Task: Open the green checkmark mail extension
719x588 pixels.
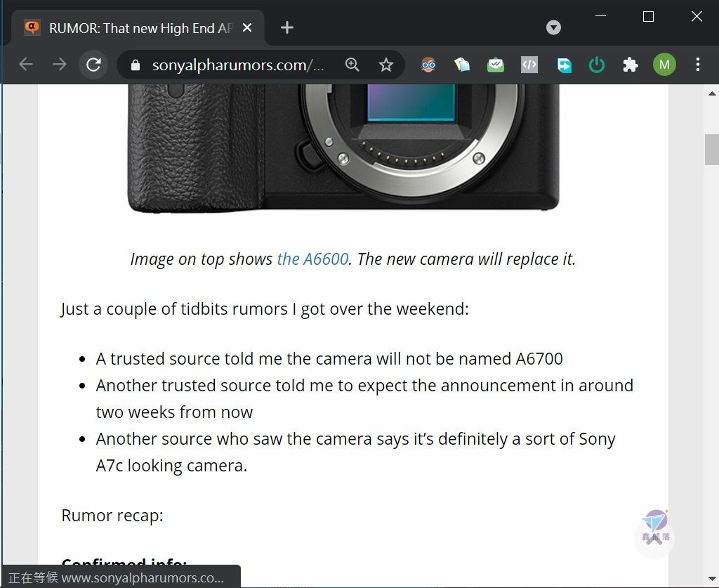Action: [x=496, y=65]
